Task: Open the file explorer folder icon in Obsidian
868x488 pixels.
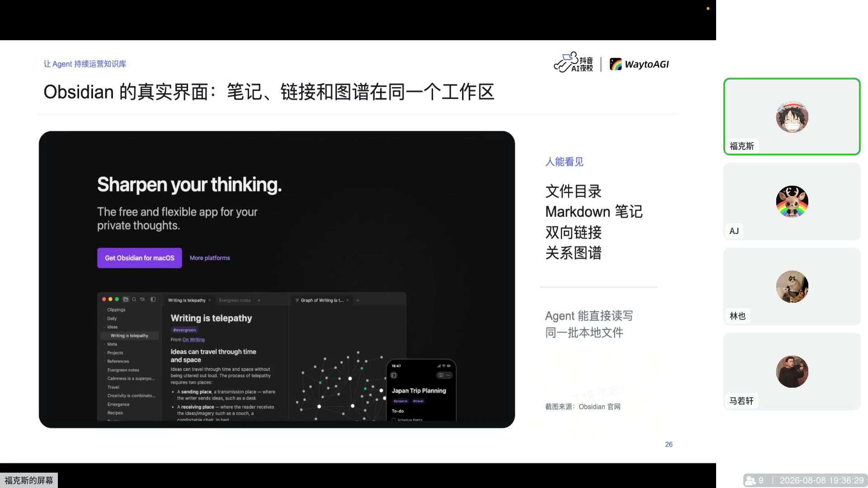Action: pyautogui.click(x=126, y=300)
